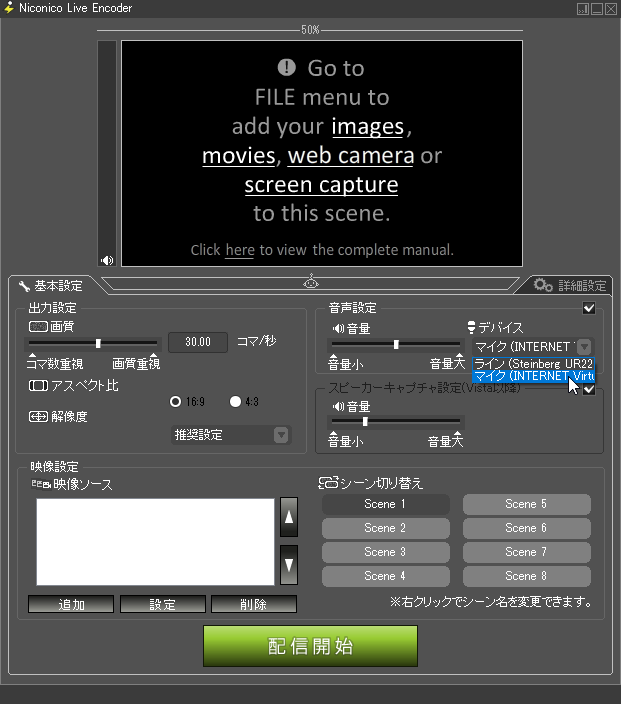
Task: Click the Niconico Live Encoder lightning icon
Action: pyautogui.click(x=9, y=8)
